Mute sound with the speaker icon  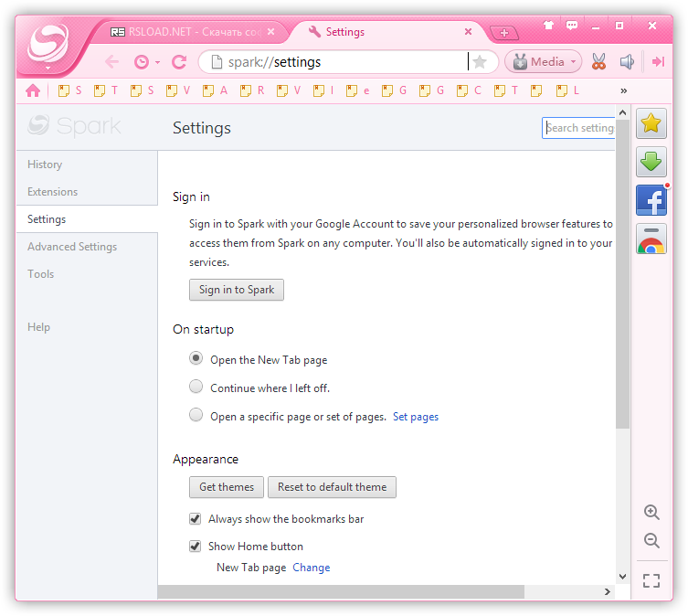click(x=627, y=62)
